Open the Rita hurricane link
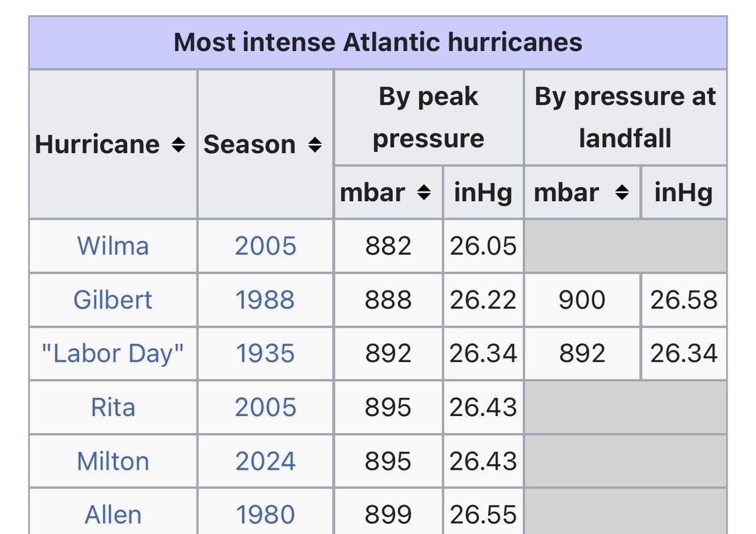This screenshot has height=534, width=756. click(x=113, y=407)
